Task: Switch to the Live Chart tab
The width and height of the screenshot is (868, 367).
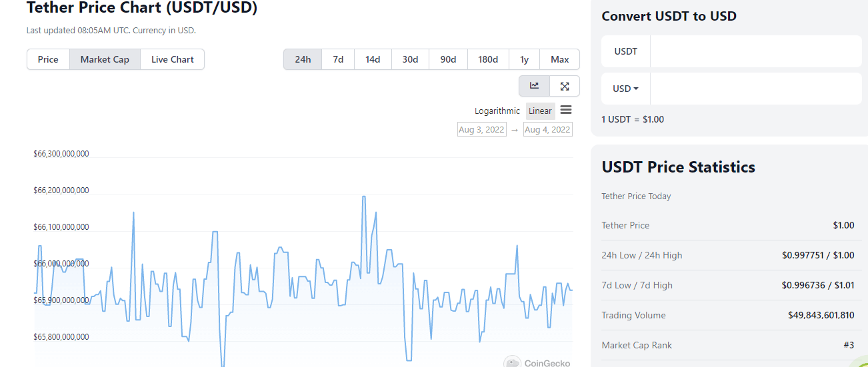Action: click(172, 59)
